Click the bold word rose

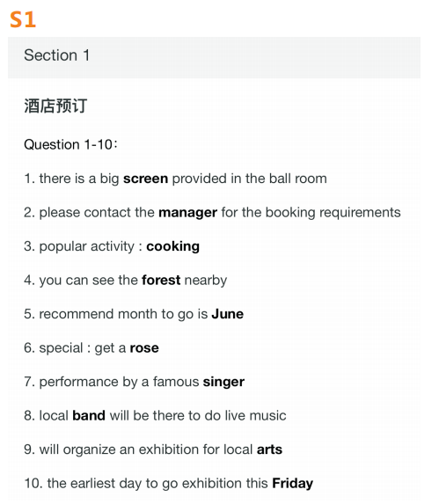click(144, 348)
